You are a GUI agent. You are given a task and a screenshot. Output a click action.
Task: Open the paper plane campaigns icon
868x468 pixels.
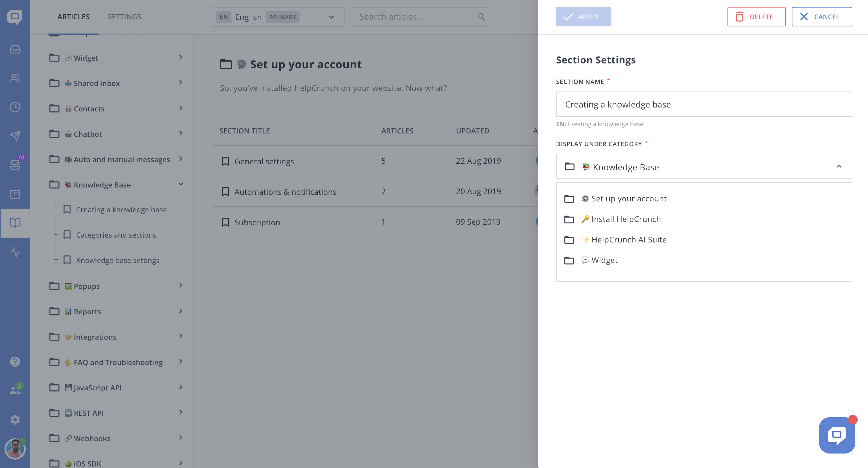click(x=15, y=136)
